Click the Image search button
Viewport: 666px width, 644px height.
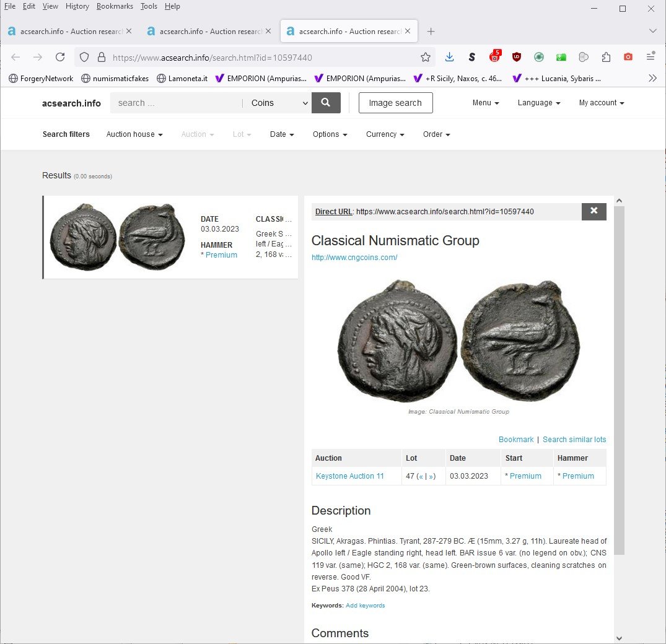pyautogui.click(x=395, y=103)
